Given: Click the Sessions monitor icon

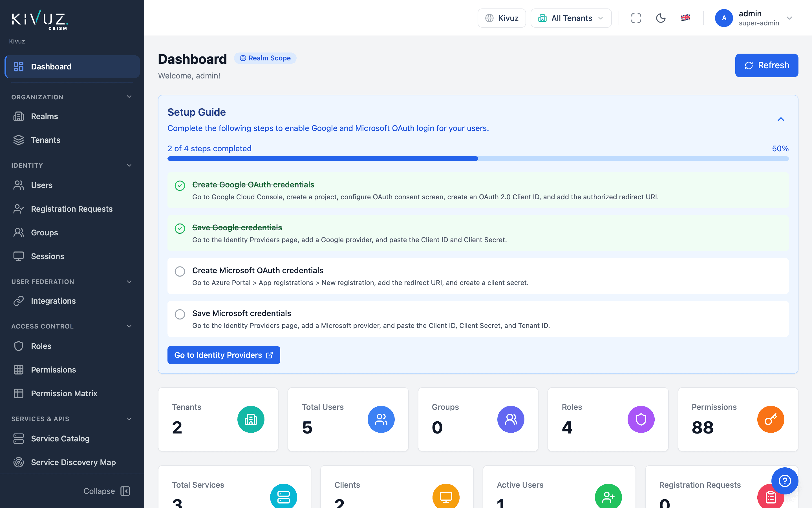Looking at the screenshot, I should [x=18, y=256].
